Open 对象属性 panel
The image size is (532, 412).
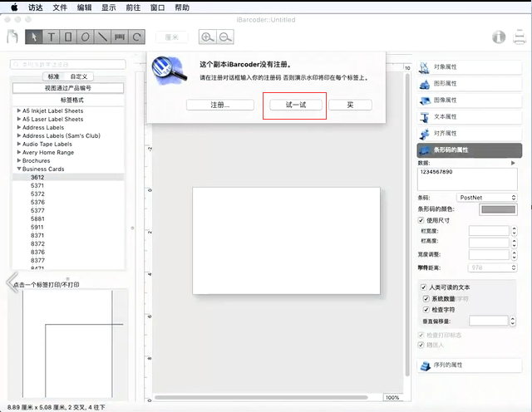pos(470,66)
